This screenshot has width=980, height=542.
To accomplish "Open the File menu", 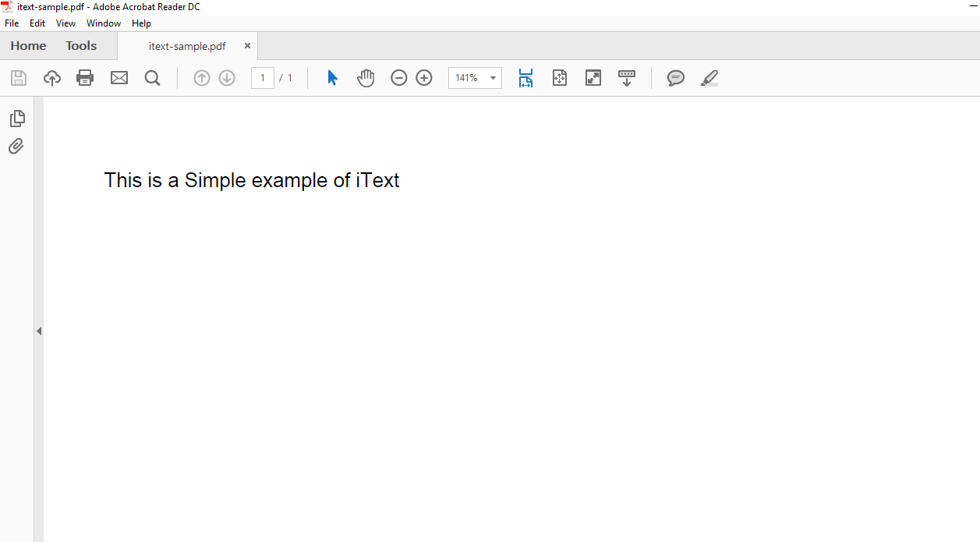I will click(12, 23).
